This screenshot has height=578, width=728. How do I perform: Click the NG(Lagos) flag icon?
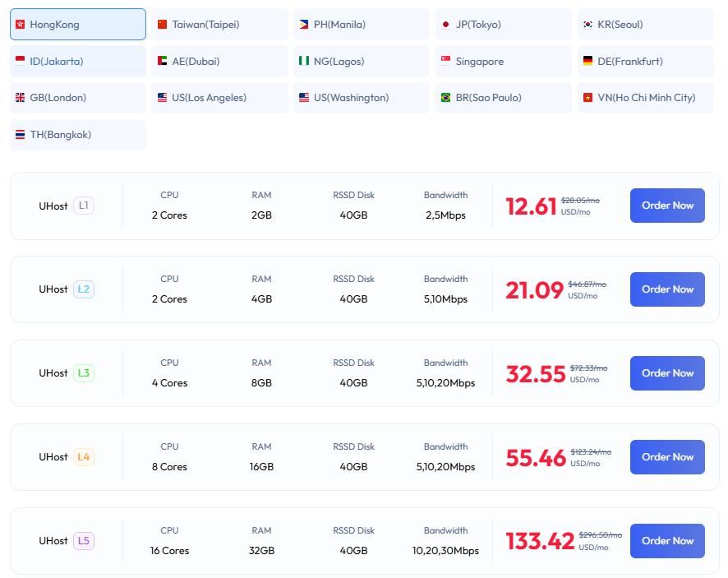306,61
